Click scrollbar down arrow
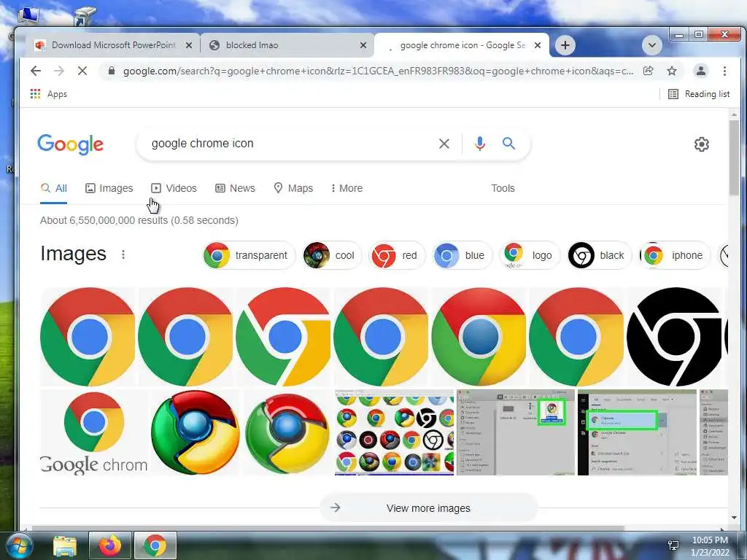 pos(734,518)
